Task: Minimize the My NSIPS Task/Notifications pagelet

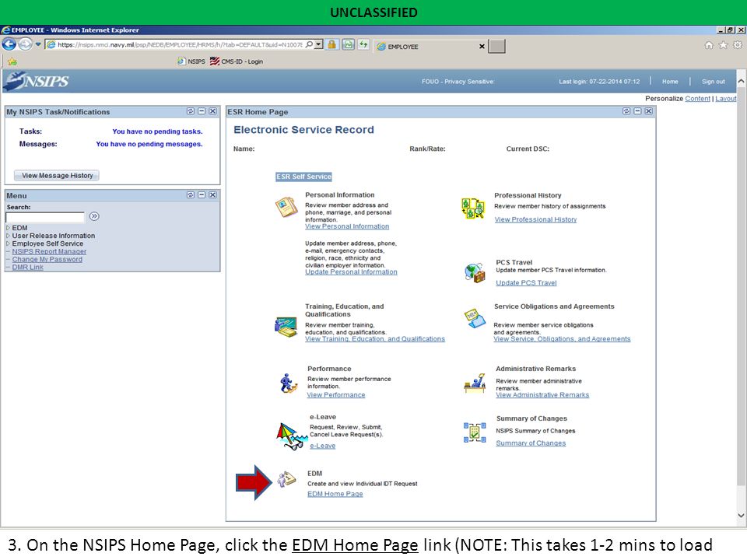Action: [202, 111]
